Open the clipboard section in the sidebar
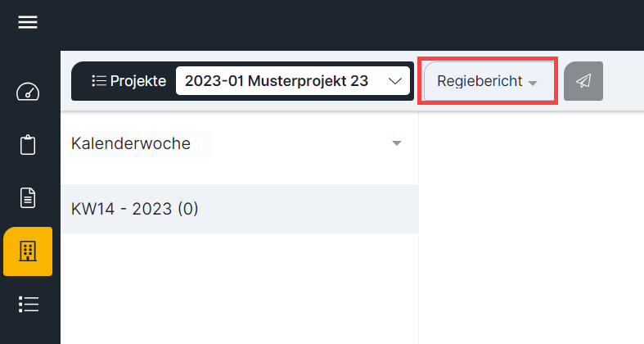 pos(28,145)
